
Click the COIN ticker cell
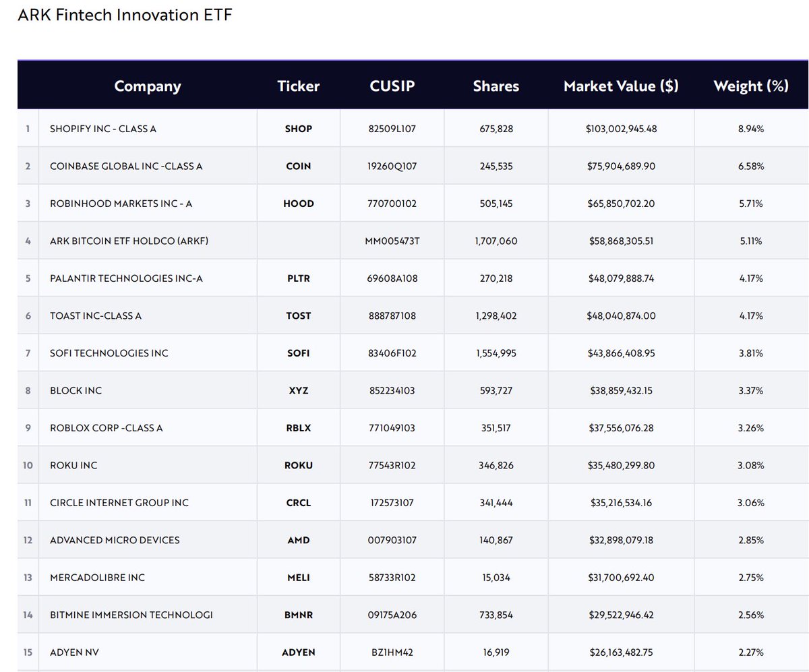point(299,166)
